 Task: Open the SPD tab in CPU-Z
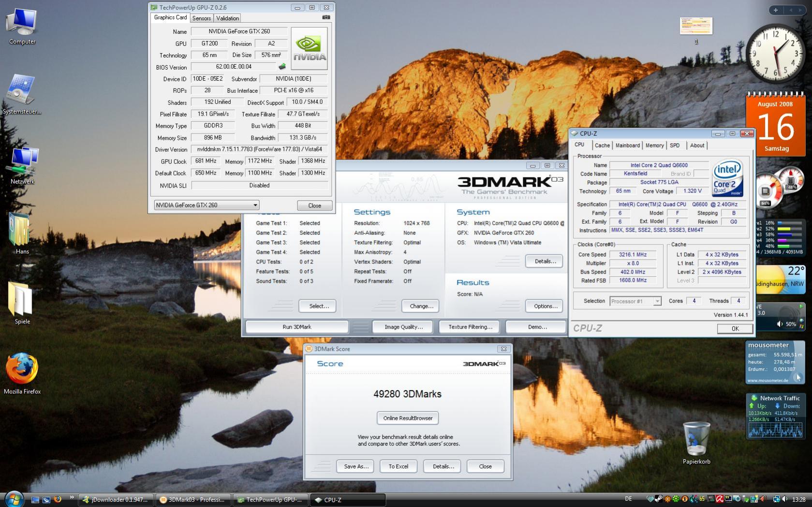[x=675, y=145]
